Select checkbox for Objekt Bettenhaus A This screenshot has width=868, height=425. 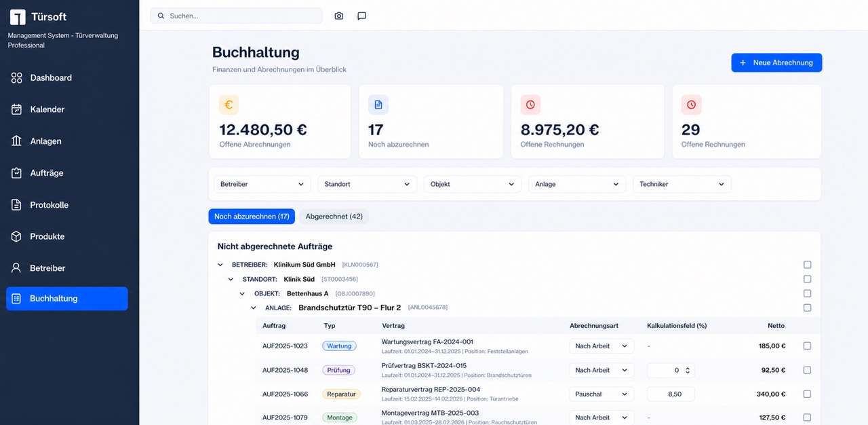(x=807, y=293)
